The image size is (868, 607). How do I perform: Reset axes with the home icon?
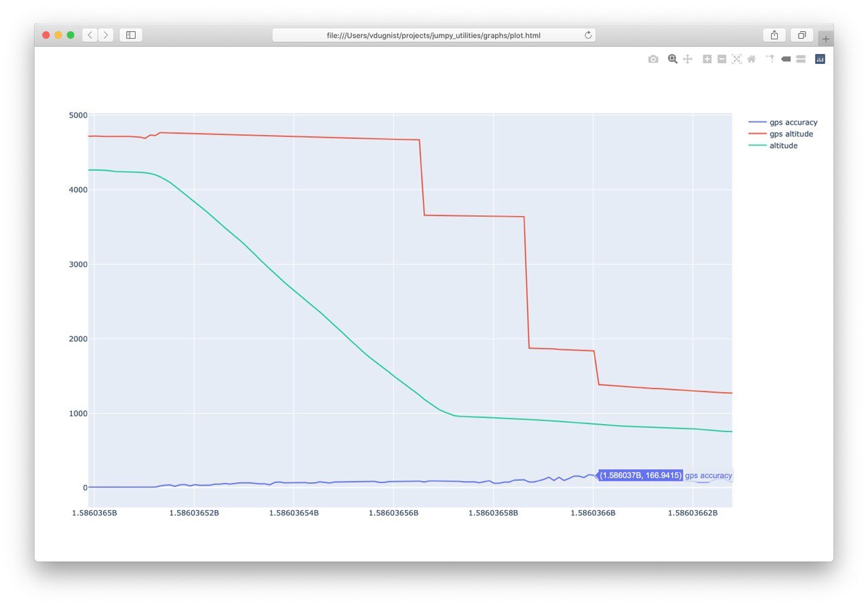click(751, 60)
